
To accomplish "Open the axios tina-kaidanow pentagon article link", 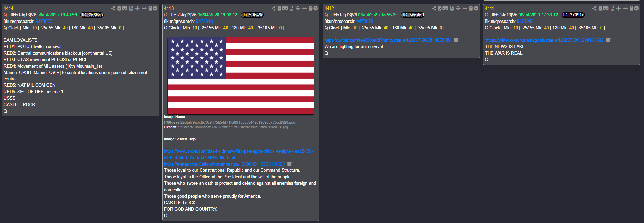I will pyautogui.click(x=238, y=154).
